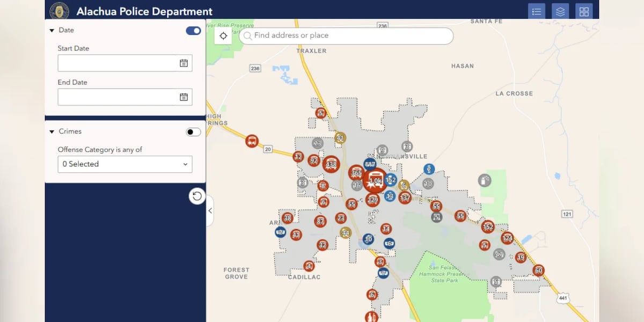Select the blue 152 cluster marker

tap(390, 180)
